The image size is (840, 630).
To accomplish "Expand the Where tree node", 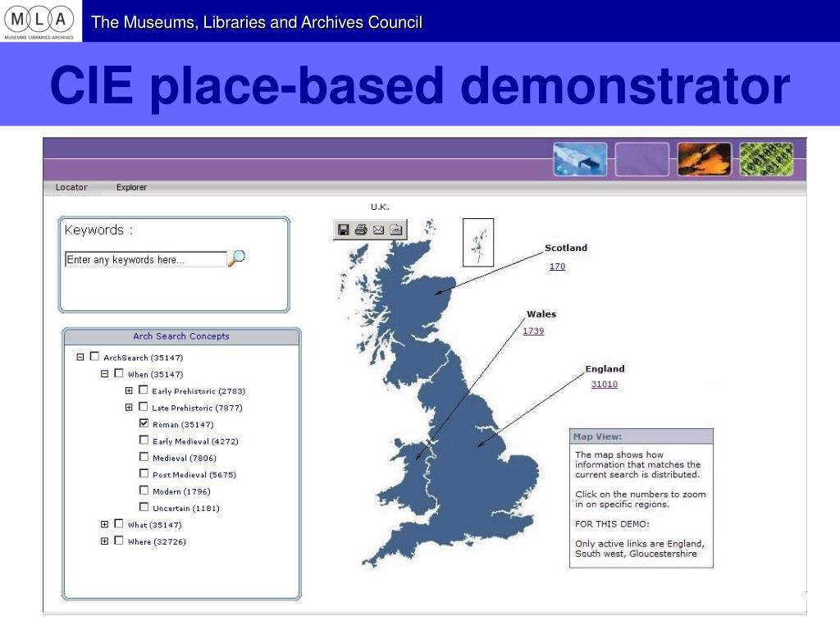I will [x=104, y=541].
